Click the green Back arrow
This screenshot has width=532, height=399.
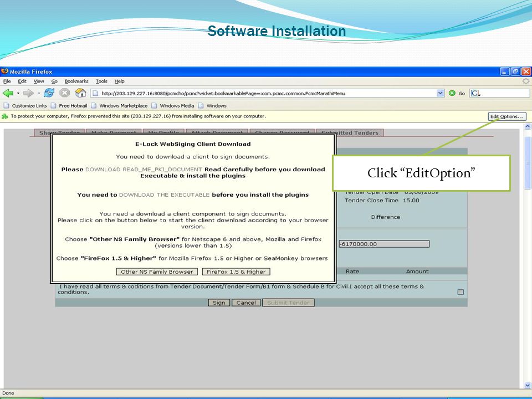(8, 93)
